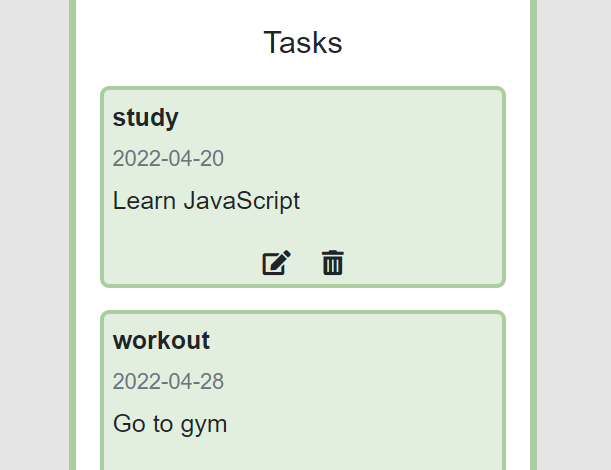
Task: Click the gray page background at right
Action: pyautogui.click(x=574, y=235)
